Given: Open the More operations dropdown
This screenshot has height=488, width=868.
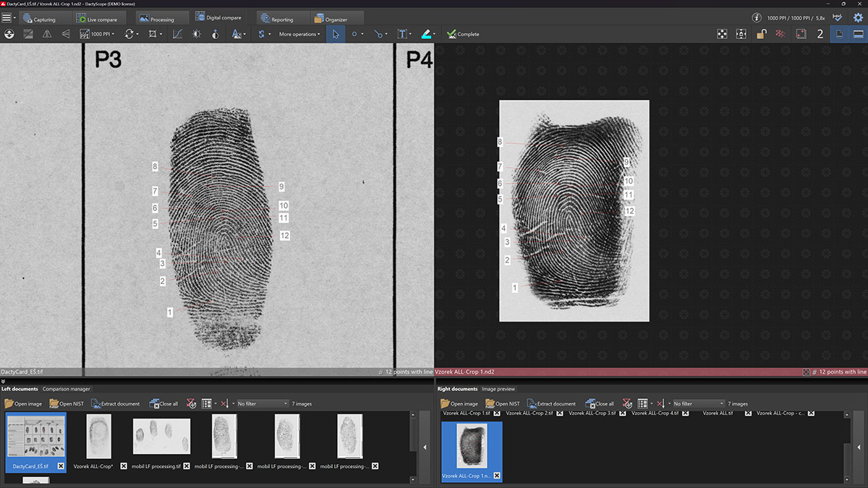Looking at the screenshot, I should [299, 34].
